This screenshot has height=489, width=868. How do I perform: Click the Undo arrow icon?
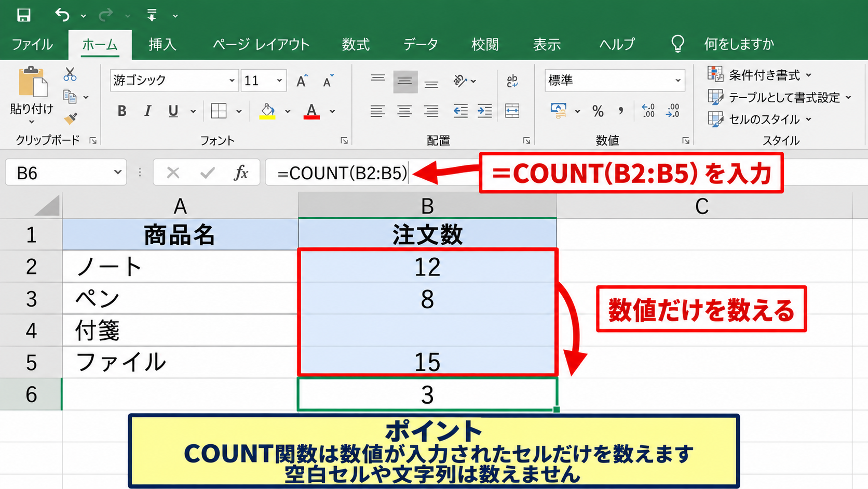coord(62,15)
